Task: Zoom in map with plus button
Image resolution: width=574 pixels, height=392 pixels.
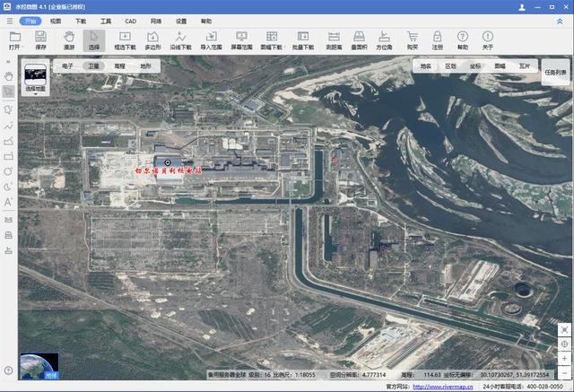Action: tap(564, 358)
